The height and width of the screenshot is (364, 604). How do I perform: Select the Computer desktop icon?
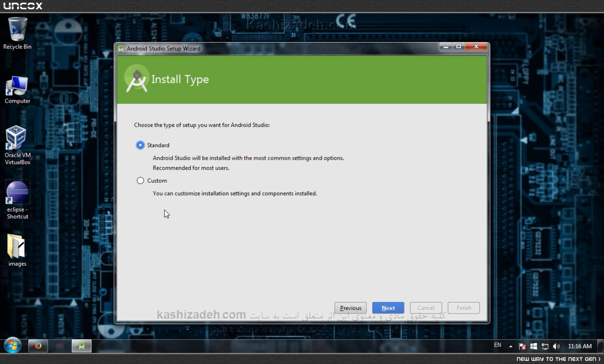(18, 90)
